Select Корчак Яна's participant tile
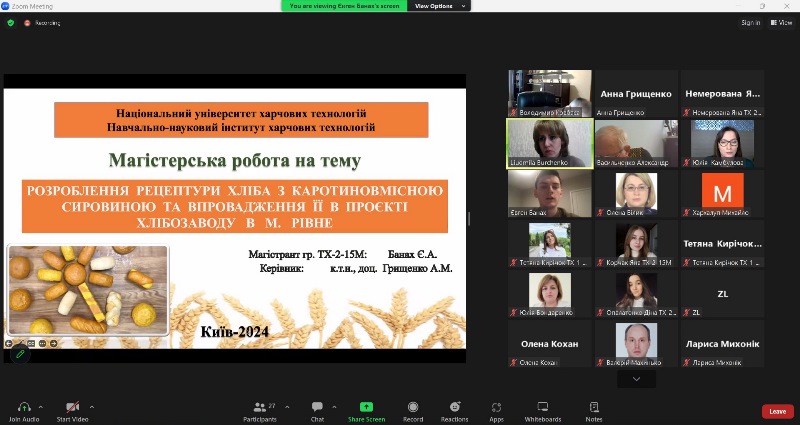 (636, 244)
